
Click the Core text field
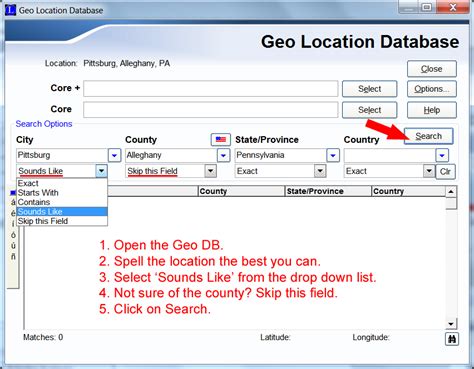(x=211, y=110)
